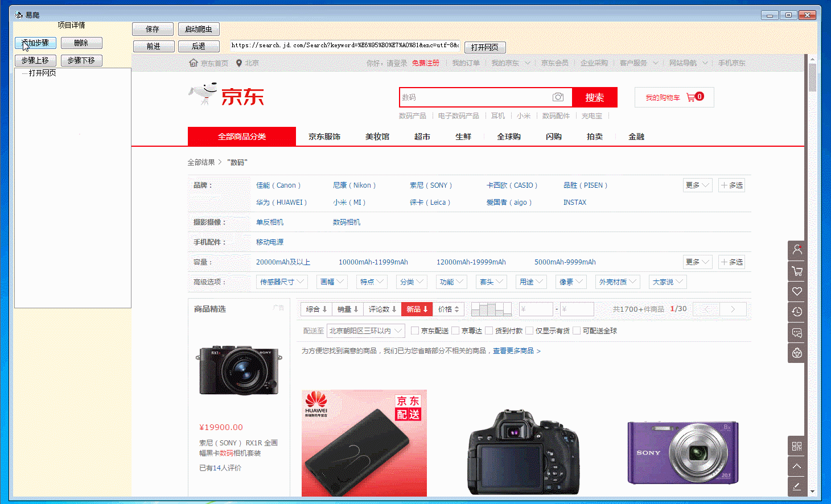Toggle 多选 for the 容量 row

[x=731, y=262]
